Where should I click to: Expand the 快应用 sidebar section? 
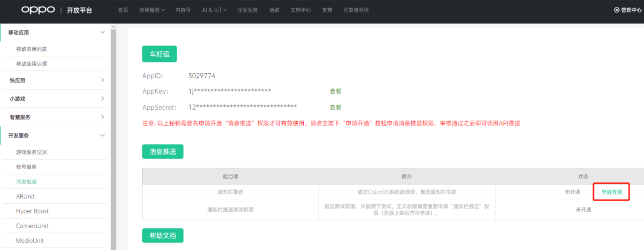click(x=102, y=80)
